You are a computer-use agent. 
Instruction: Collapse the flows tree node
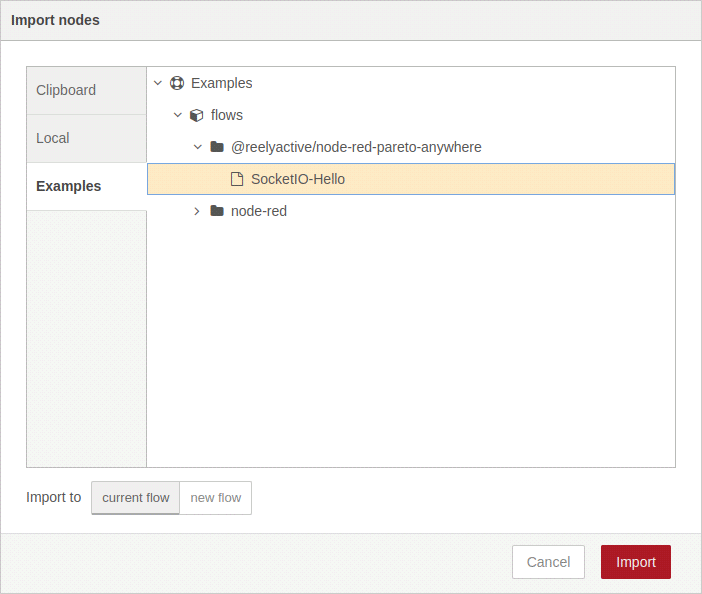[x=178, y=115]
